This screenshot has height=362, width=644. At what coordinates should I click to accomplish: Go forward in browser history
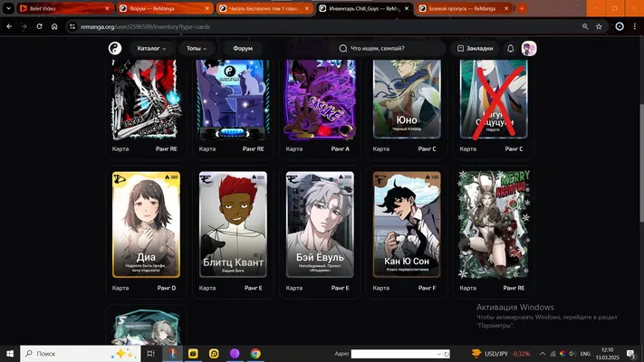[x=24, y=26]
